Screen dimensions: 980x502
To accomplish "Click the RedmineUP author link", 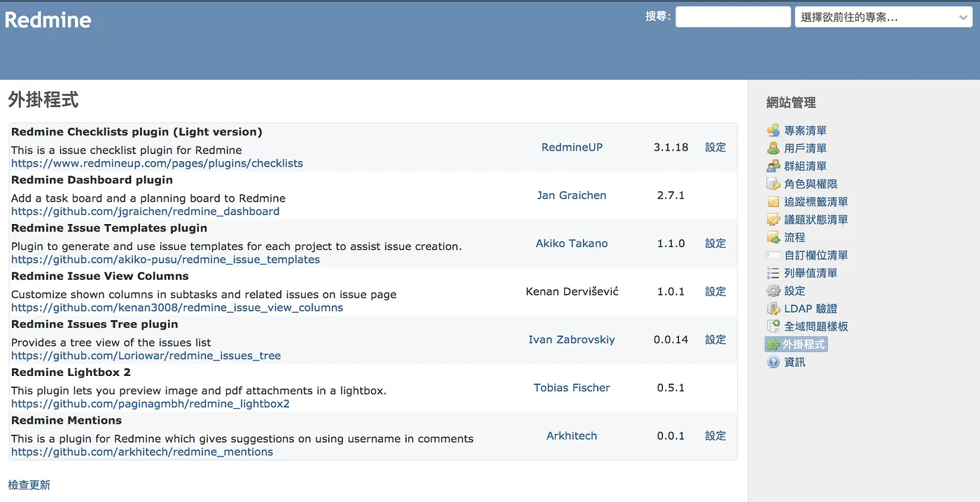I will (572, 147).
